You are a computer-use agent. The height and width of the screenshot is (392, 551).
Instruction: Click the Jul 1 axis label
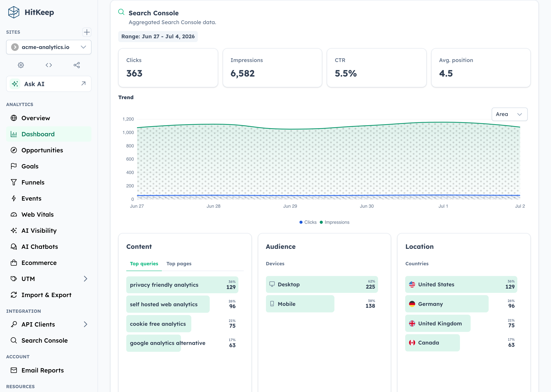coord(443,206)
